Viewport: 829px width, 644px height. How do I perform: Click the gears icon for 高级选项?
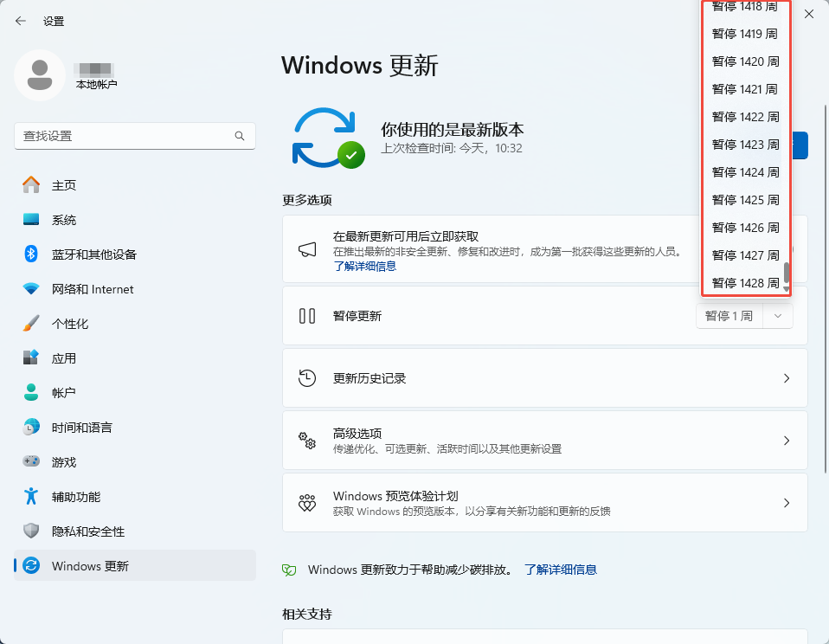[x=307, y=441]
